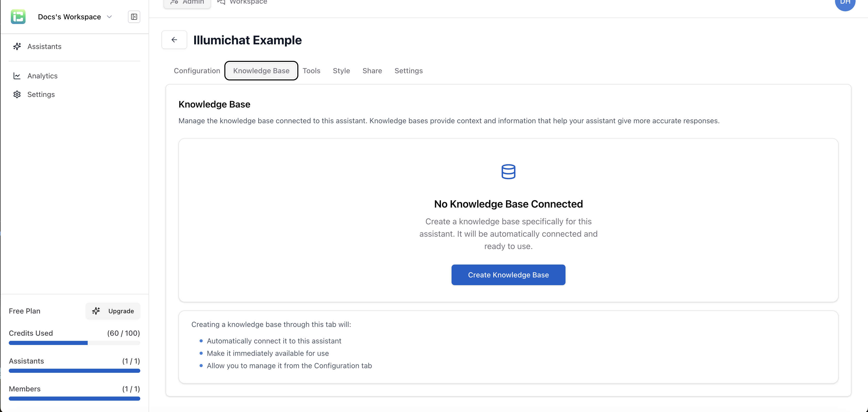Click the Credits Used progress bar

click(74, 343)
